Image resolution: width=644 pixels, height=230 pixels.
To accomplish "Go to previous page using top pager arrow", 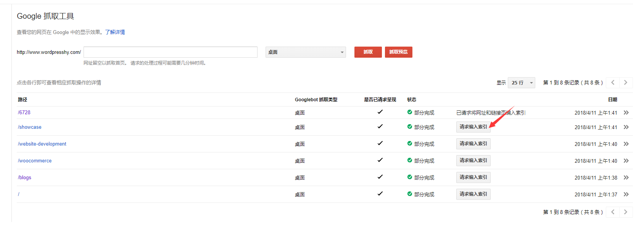I will point(613,83).
